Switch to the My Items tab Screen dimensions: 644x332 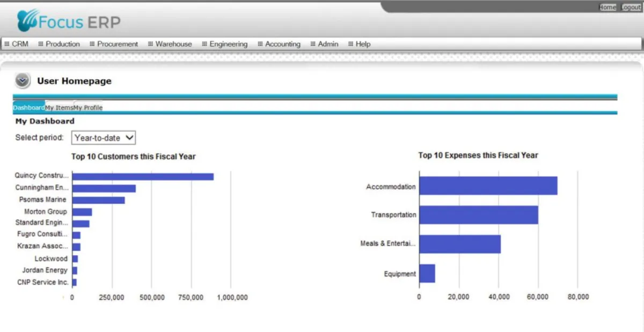59,107
